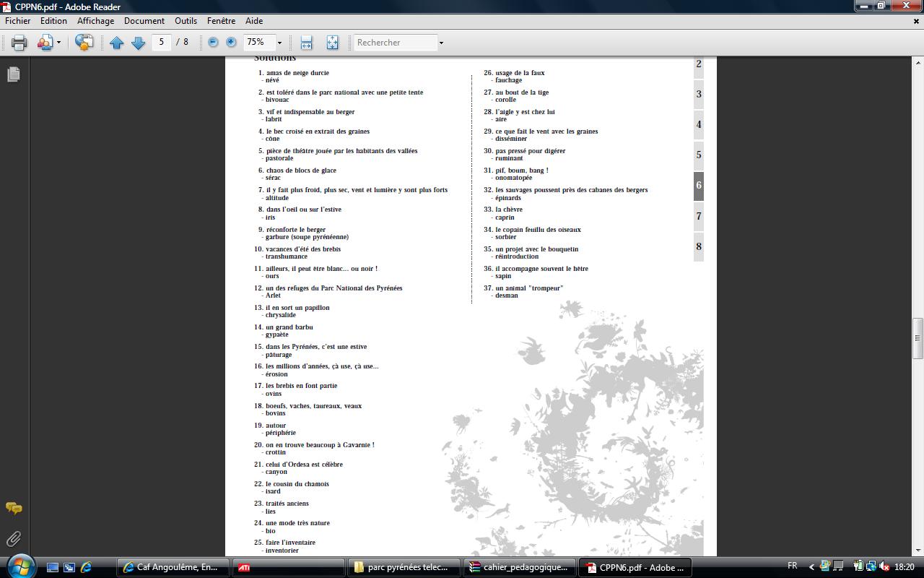This screenshot has height=578, width=924.
Task: Open the Affichage menu
Action: (95, 21)
